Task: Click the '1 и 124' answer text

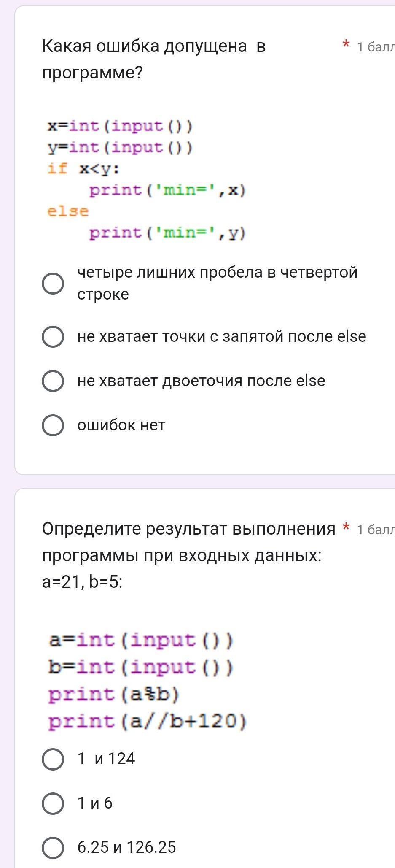Action: point(106,759)
